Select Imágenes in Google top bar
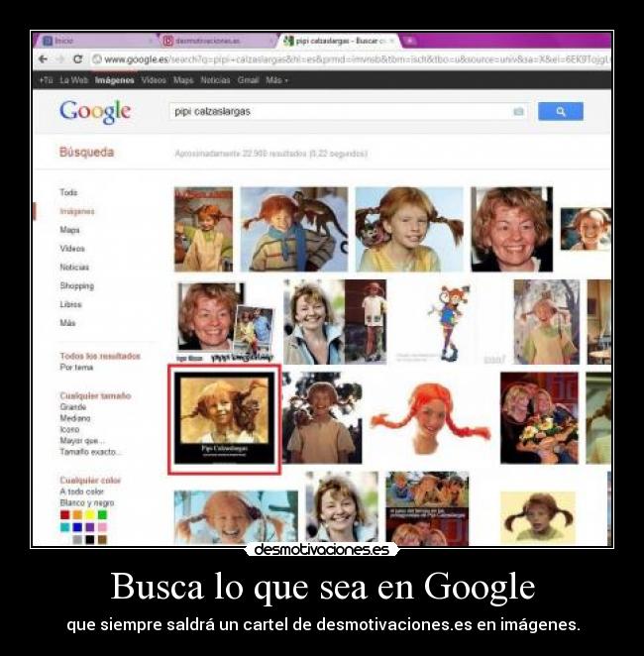 click(x=114, y=80)
